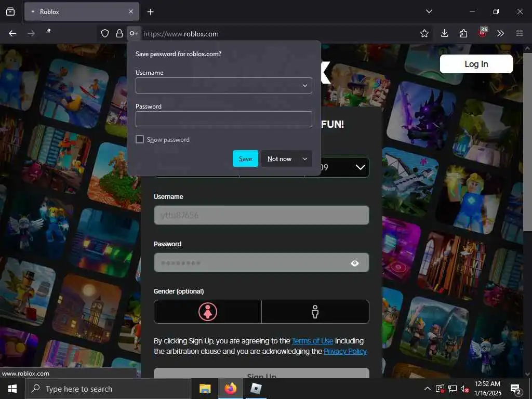Screen dimensions: 532x399
Task: Show more tools overflow chevrons
Action: pos(500,33)
